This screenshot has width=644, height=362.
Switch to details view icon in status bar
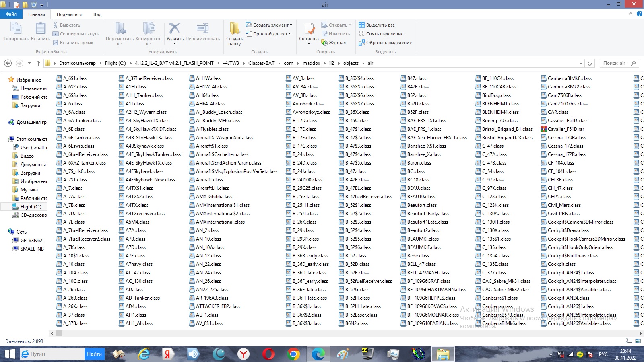(629, 341)
